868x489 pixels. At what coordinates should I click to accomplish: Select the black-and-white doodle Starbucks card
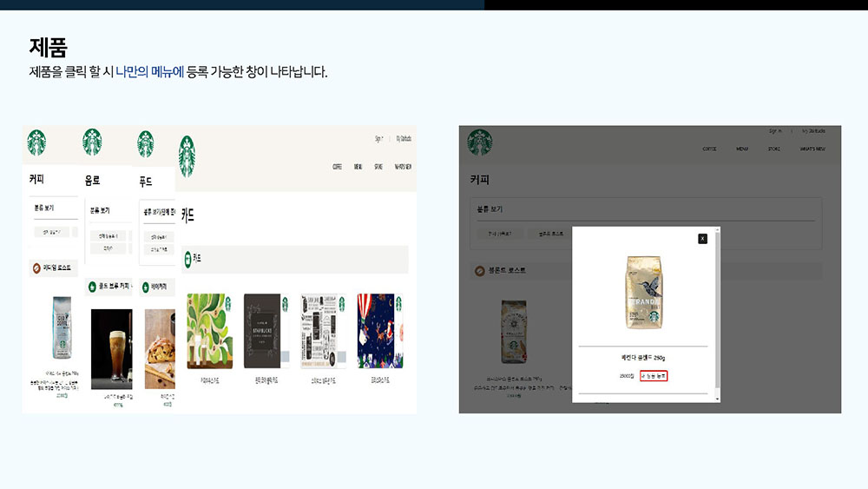(x=323, y=331)
